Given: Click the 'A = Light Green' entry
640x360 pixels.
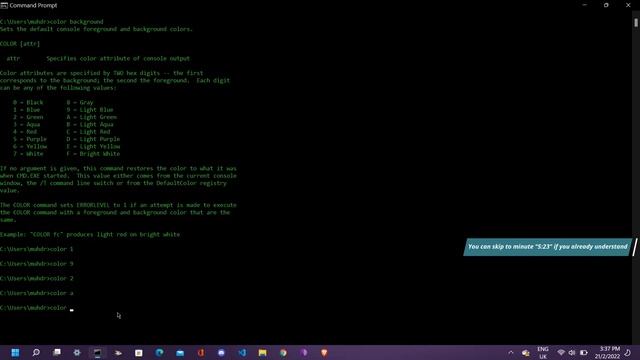Looking at the screenshot, I should coord(92,117).
